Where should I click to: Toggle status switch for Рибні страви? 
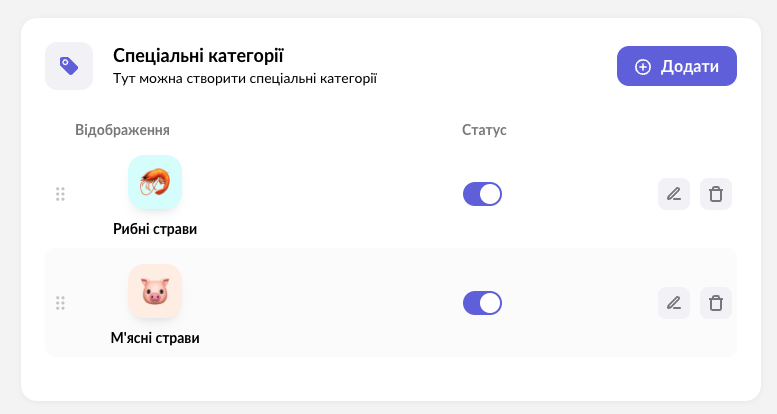click(482, 194)
